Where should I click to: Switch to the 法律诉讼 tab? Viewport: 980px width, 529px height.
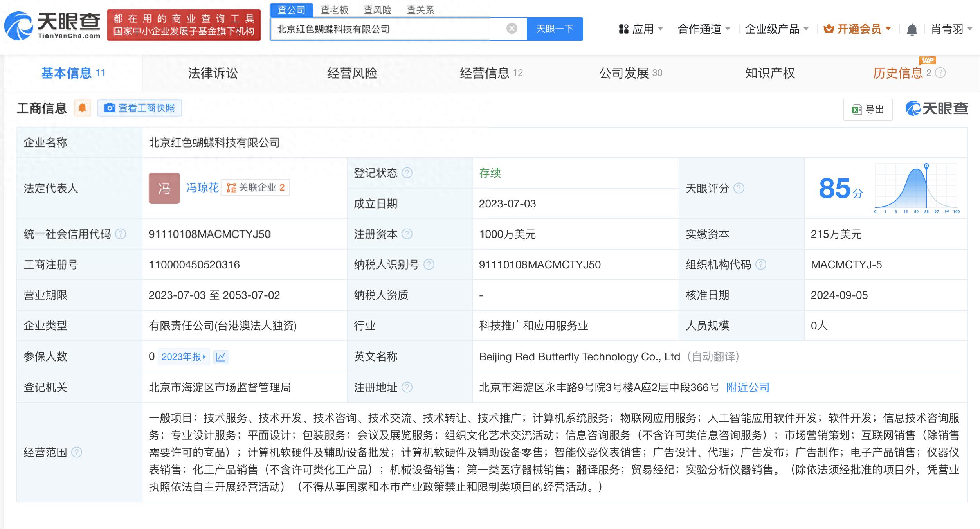[x=213, y=73]
